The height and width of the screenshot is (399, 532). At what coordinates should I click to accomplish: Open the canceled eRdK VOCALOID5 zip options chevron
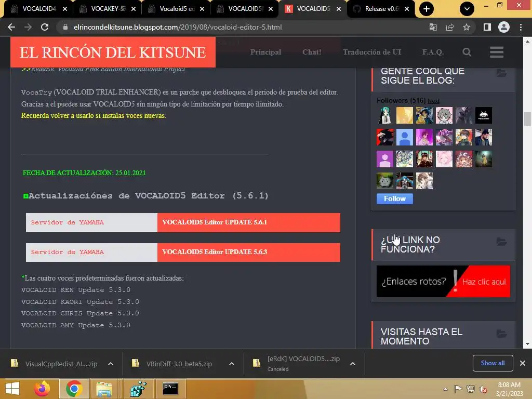point(353,364)
